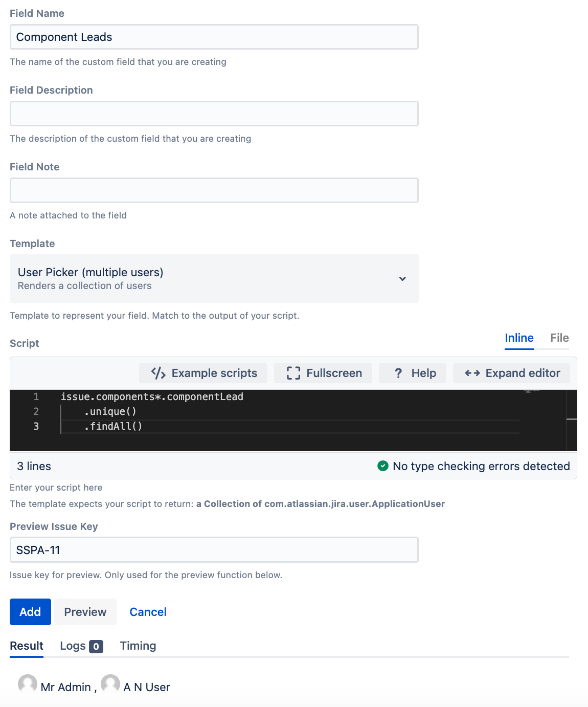Switch script mode to File
Screen dimensions: 588x707
(x=559, y=338)
